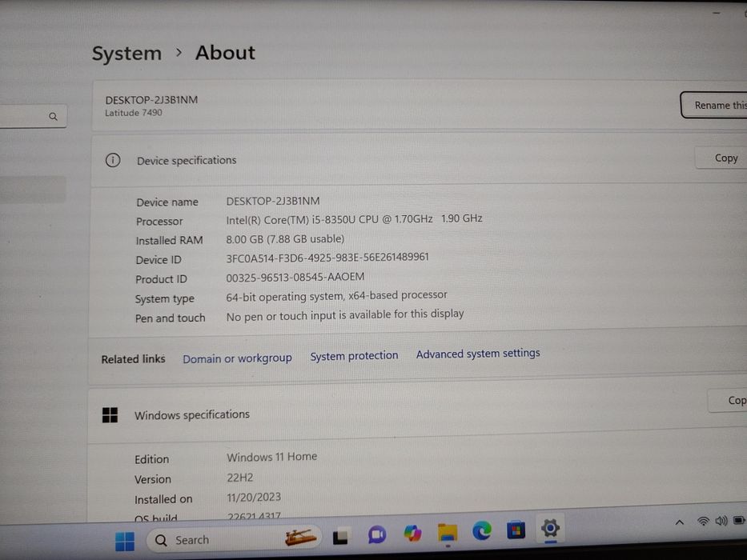747x560 pixels.
Task: Click the System type label
Action: 164,299
